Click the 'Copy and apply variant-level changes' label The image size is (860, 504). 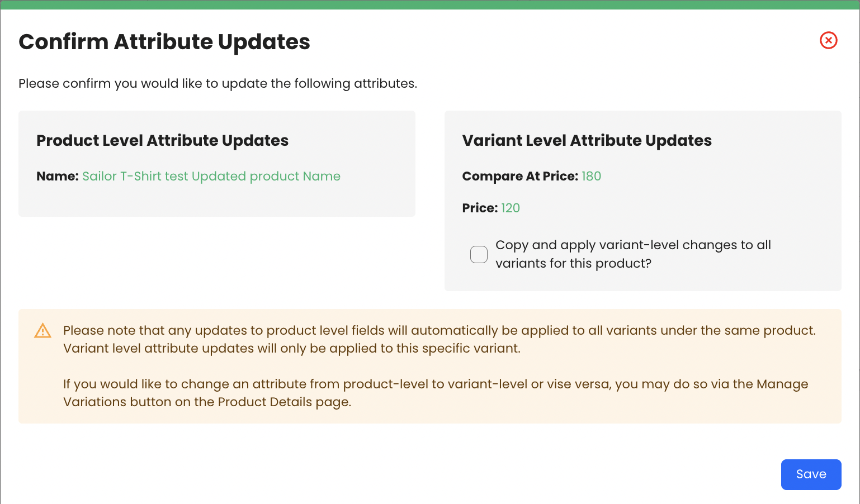[x=632, y=254]
